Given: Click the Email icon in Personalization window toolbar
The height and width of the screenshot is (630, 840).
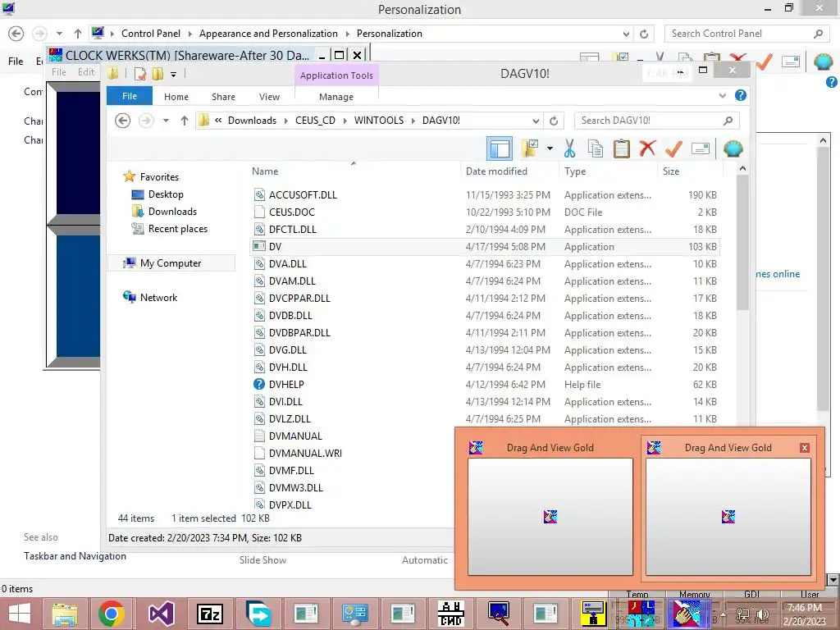Looking at the screenshot, I should pos(791,62).
